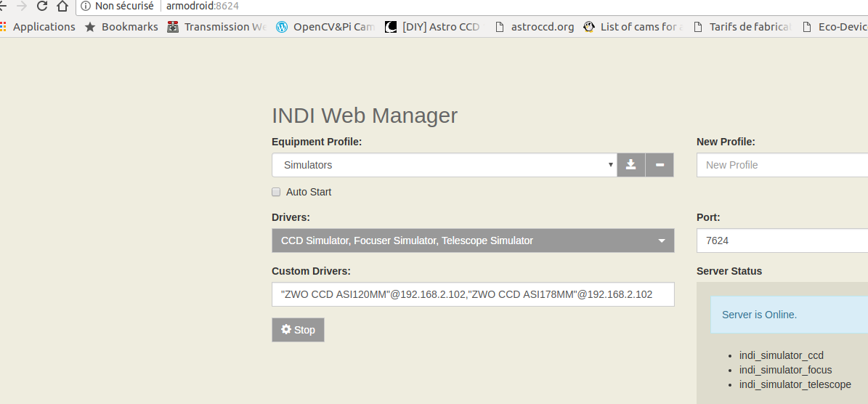Click the browser reload icon
This screenshot has width=868, height=404.
[x=42, y=7]
